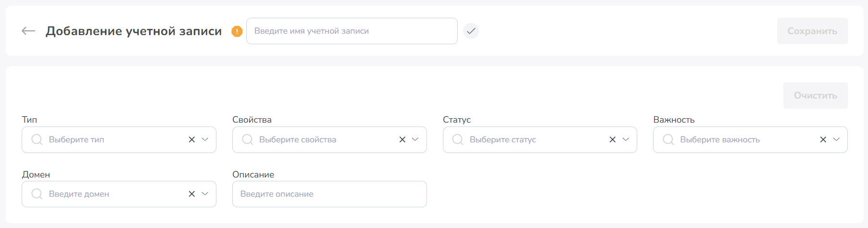
Task: Go back using the left arrow icon
Action: click(28, 31)
